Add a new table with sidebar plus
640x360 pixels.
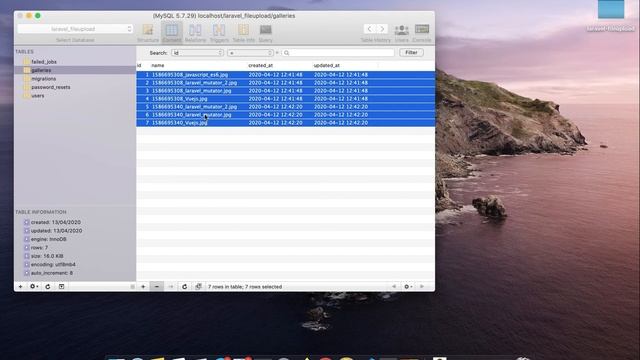20,287
